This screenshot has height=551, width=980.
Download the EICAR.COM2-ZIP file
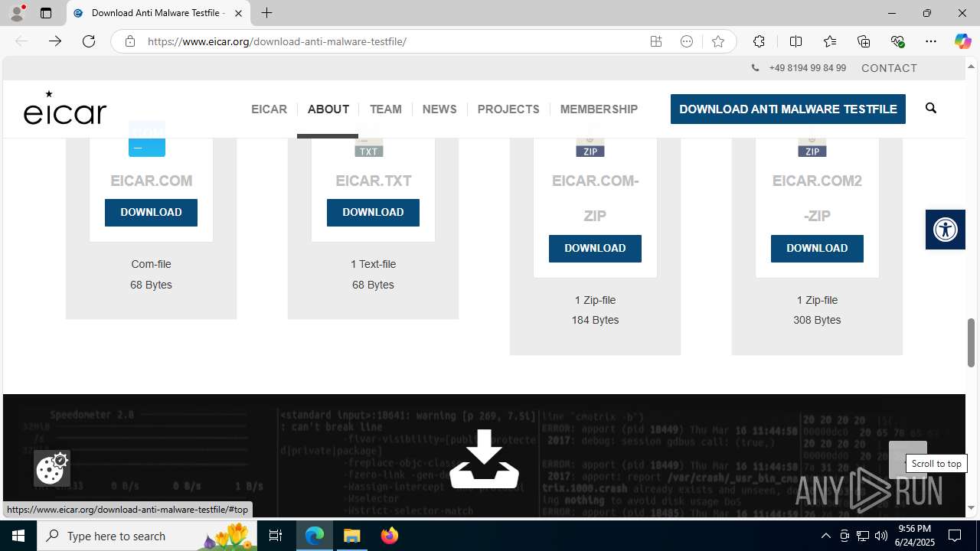pyautogui.click(x=817, y=249)
